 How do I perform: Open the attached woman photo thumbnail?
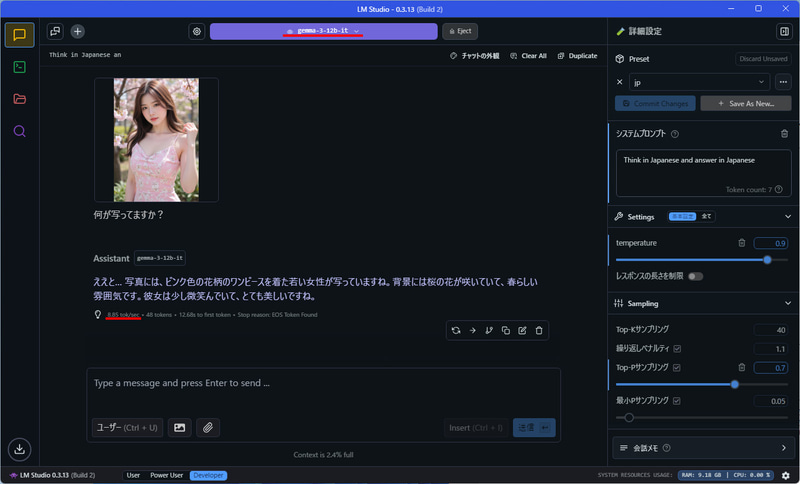pos(156,139)
